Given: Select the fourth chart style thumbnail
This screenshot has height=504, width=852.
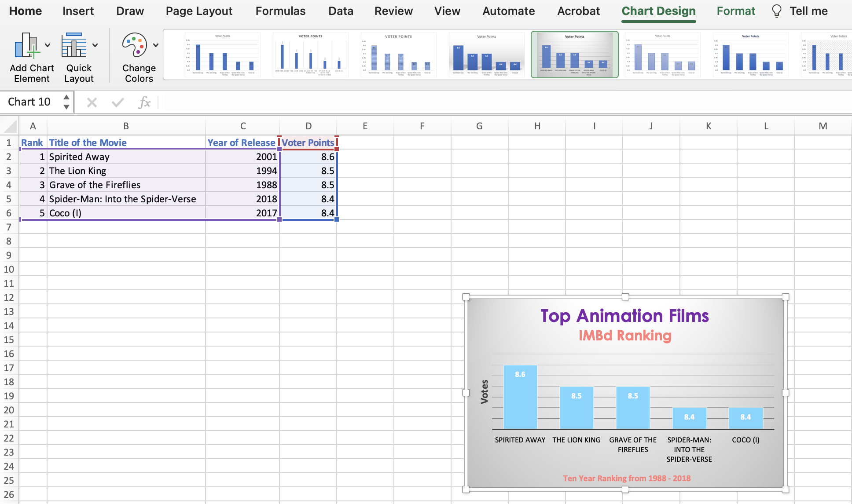Looking at the screenshot, I should tap(486, 55).
